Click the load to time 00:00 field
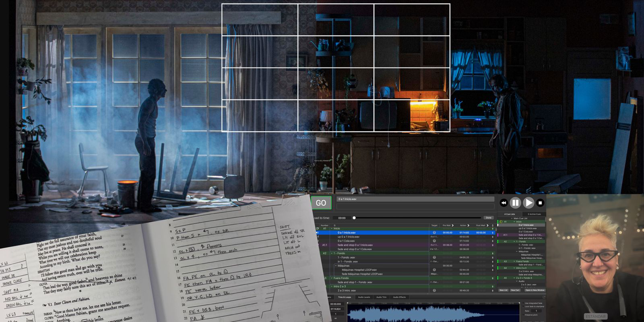This screenshot has width=644, height=322. coord(342,218)
